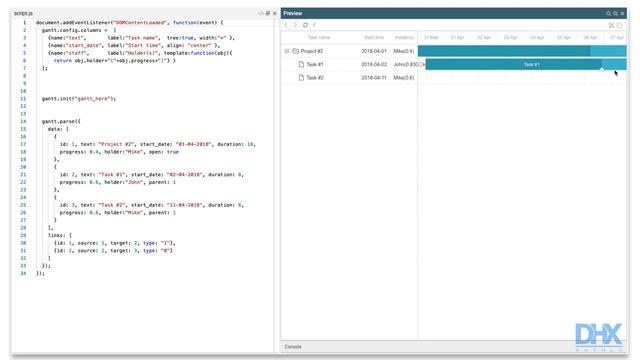This screenshot has height=360, width=640.
Task: Go back in the Preview toolbar
Action: [x=286, y=25]
